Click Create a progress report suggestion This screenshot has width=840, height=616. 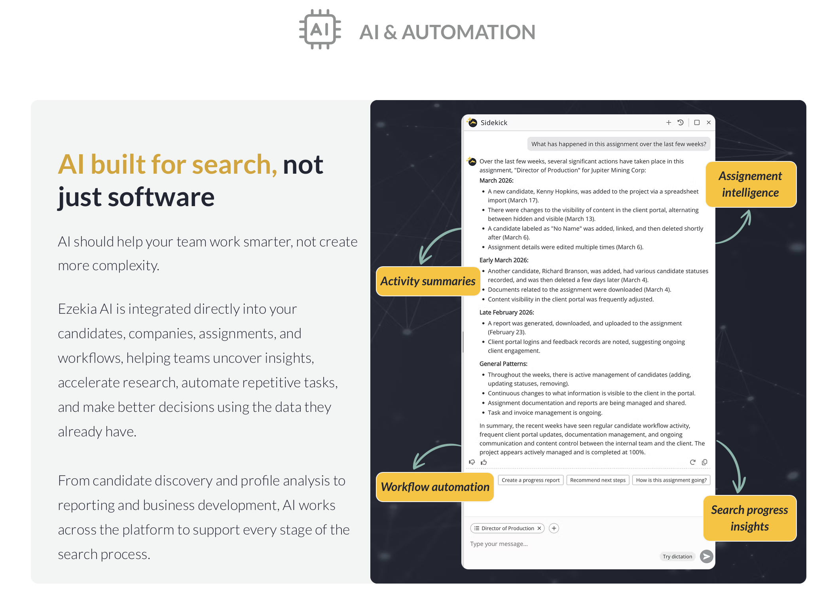coord(531,480)
